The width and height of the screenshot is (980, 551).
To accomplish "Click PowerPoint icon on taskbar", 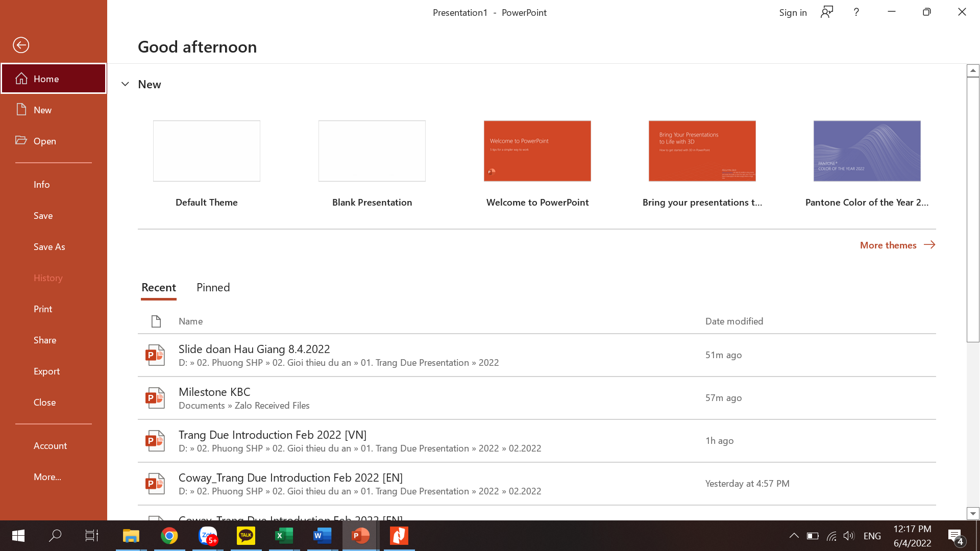I will click(361, 536).
